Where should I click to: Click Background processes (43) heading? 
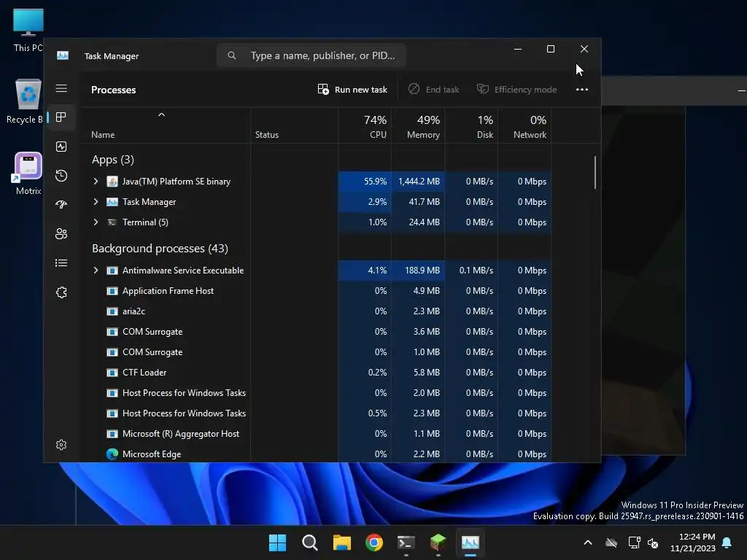pyautogui.click(x=160, y=249)
